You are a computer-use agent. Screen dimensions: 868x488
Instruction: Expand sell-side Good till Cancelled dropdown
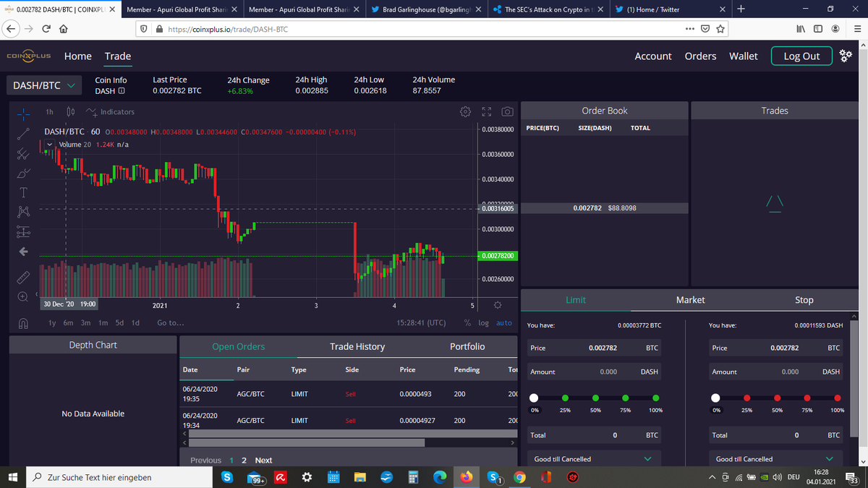(x=777, y=459)
